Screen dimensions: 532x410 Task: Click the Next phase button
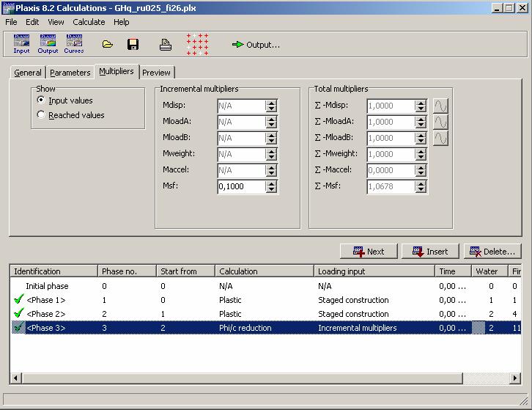pos(369,252)
